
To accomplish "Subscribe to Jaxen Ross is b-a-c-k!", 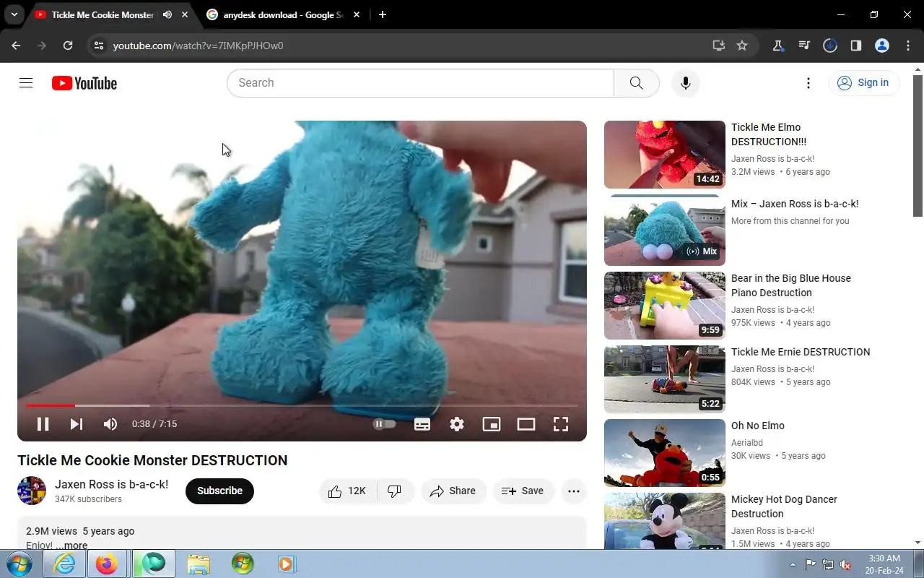I will point(219,491).
